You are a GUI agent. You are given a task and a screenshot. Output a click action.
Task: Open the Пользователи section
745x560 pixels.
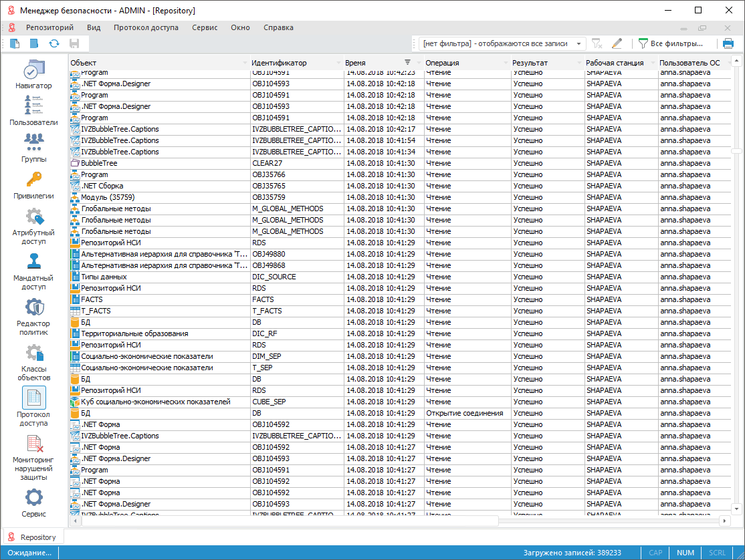point(33,111)
